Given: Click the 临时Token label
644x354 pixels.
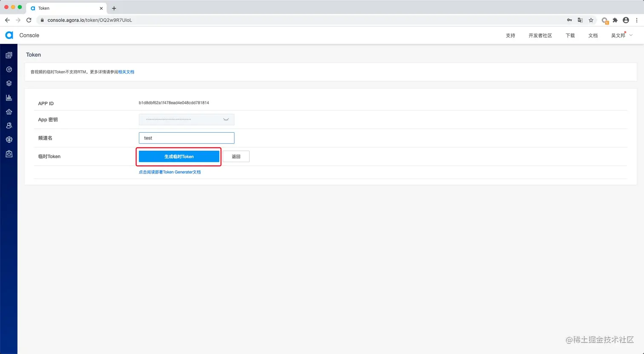Looking at the screenshot, I should click(x=49, y=157).
